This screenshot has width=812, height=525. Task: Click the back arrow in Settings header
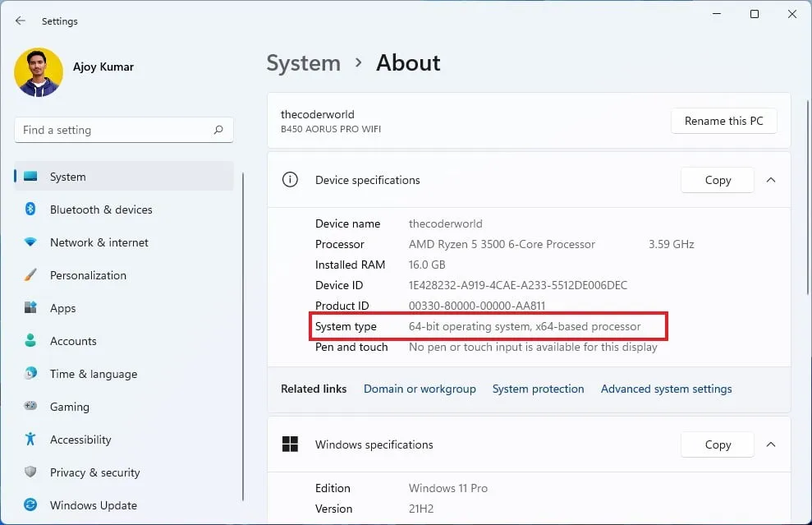[21, 21]
